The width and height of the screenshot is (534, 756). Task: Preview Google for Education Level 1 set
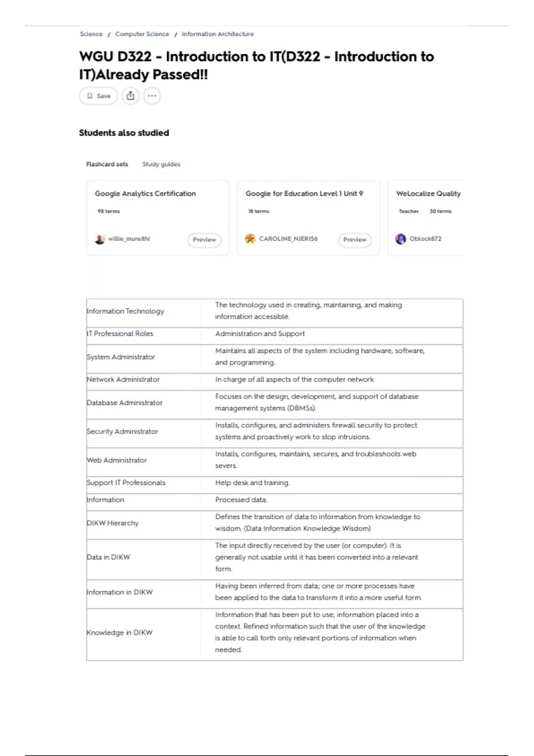[x=355, y=240]
